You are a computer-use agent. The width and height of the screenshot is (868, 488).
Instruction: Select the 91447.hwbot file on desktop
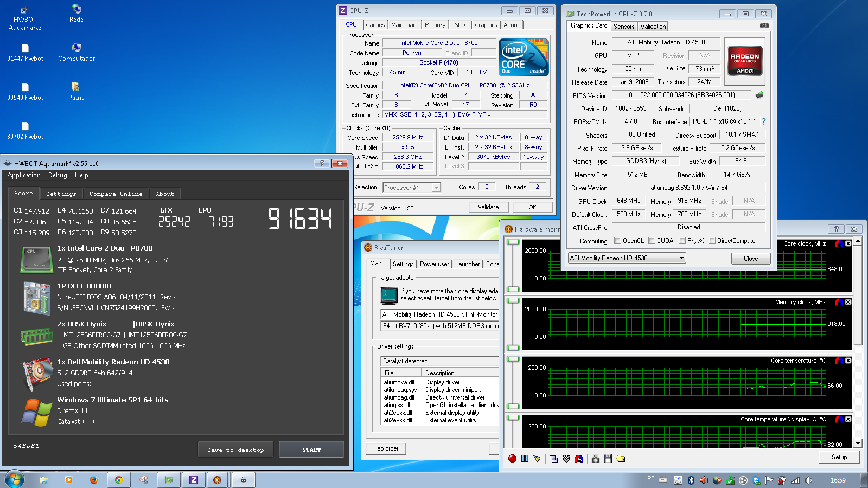[25, 52]
